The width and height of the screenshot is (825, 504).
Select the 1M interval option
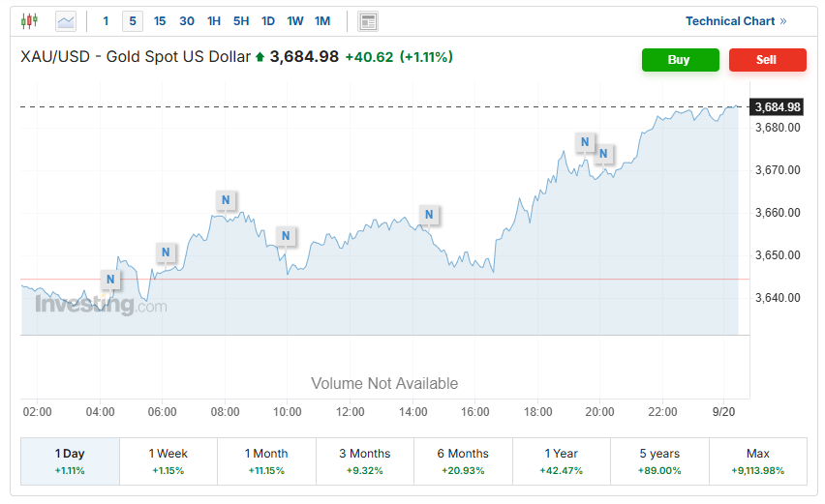322,21
